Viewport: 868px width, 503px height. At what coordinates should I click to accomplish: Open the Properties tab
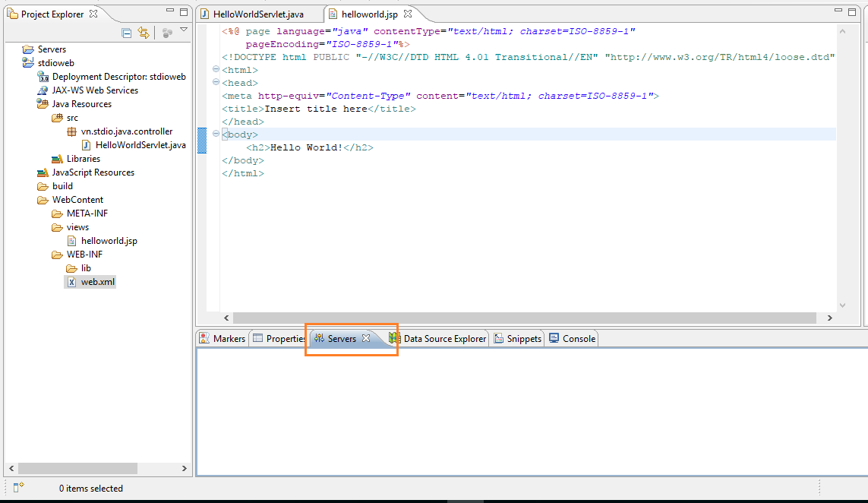tap(279, 338)
